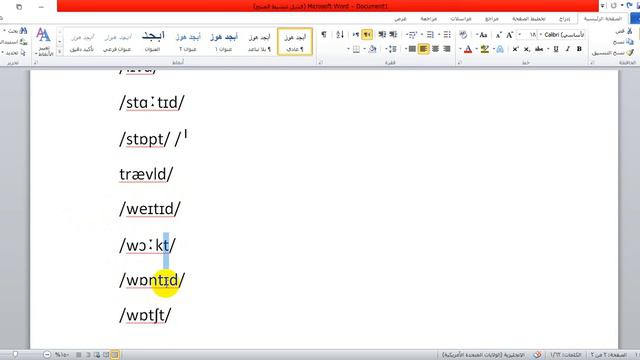This screenshot has height=360, width=640.
Task: Toggle Underline formatting button
Action: click(556, 49)
